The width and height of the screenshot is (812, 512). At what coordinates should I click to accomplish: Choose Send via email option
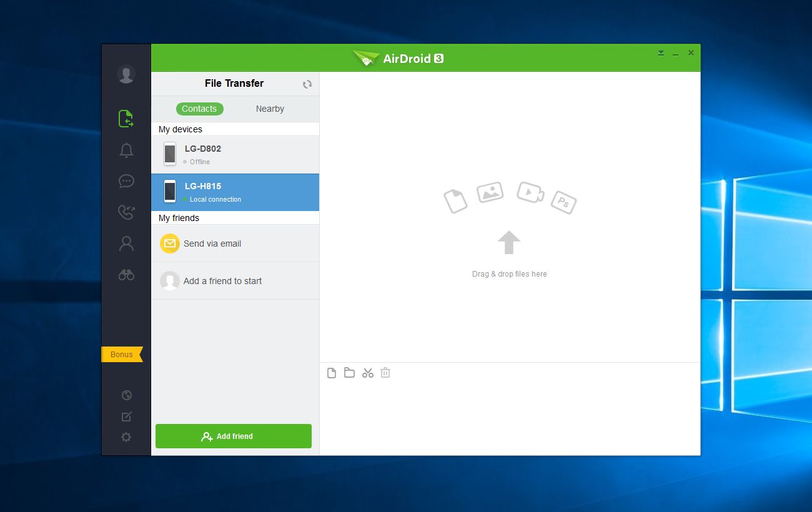point(235,244)
